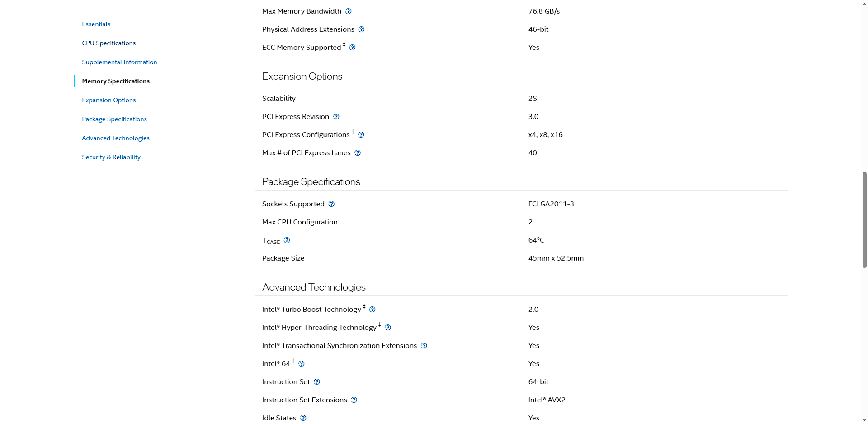This screenshot has height=424, width=868.
Task: Click Intel Turbo Boost Technology help icon
Action: [x=372, y=310]
